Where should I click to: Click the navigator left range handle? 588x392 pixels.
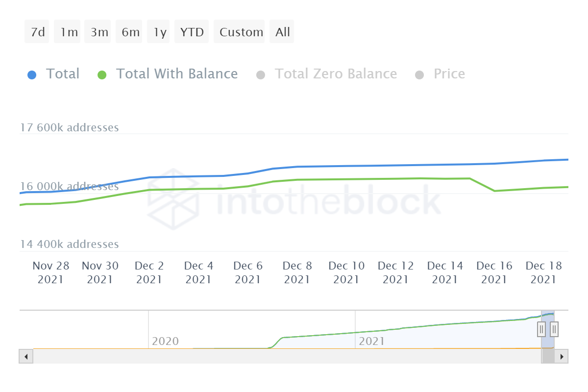[x=541, y=329]
